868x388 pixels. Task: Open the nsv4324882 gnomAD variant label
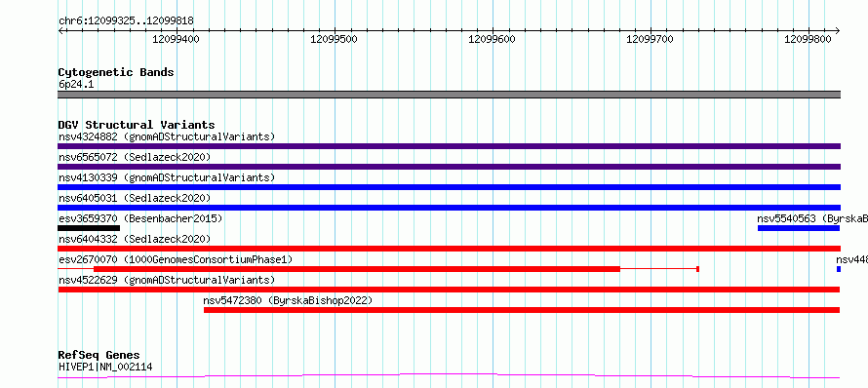pyautogui.click(x=167, y=136)
